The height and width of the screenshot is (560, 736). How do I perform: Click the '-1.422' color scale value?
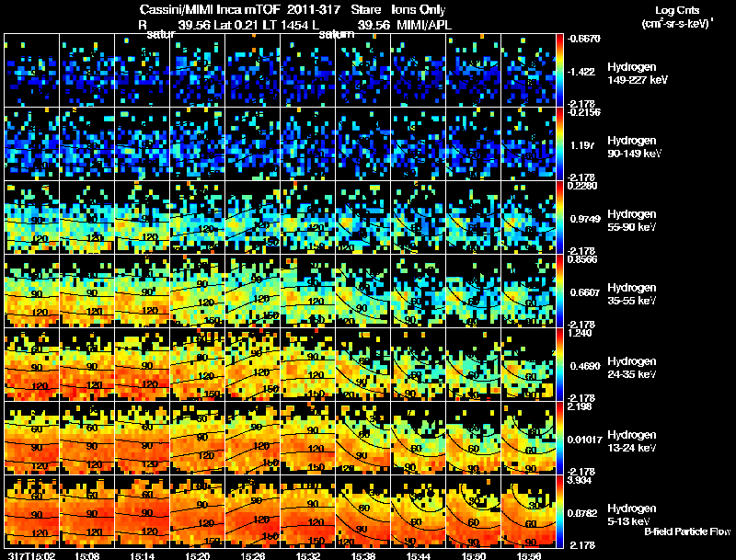tap(581, 72)
